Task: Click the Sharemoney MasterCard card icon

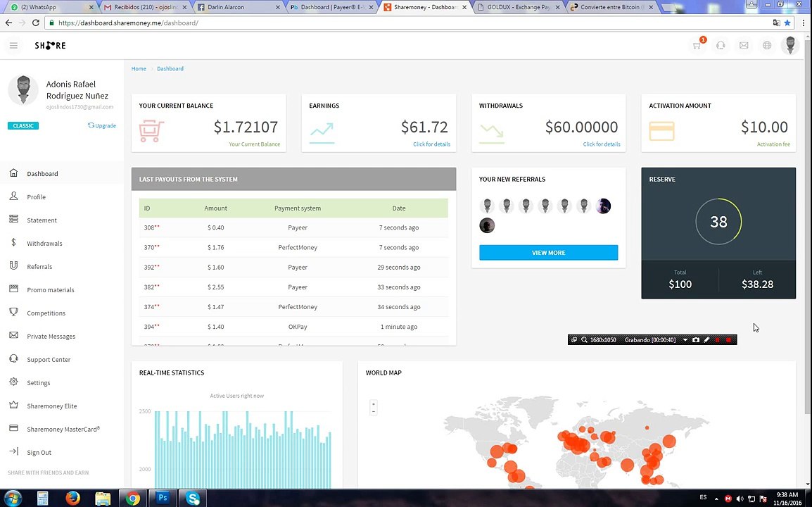Action: click(13, 429)
